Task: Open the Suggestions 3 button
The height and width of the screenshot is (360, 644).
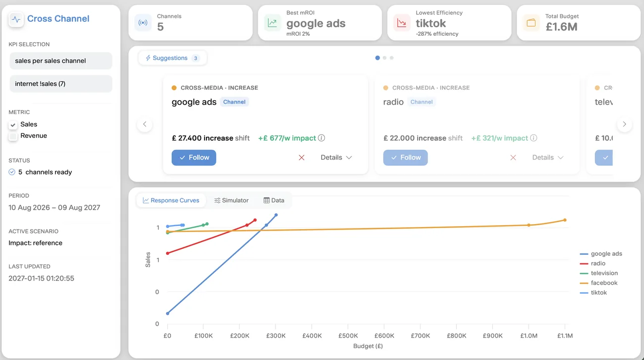Action: (x=172, y=58)
